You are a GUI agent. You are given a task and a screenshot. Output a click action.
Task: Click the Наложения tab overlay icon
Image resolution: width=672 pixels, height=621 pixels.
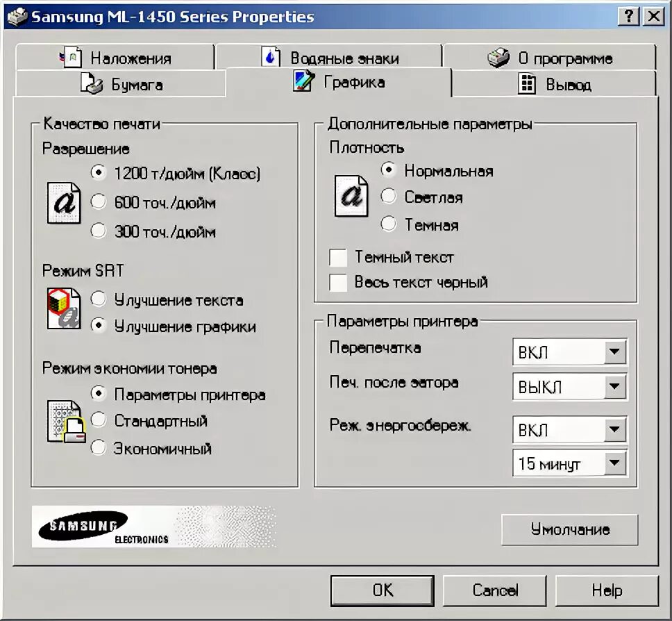[70, 56]
